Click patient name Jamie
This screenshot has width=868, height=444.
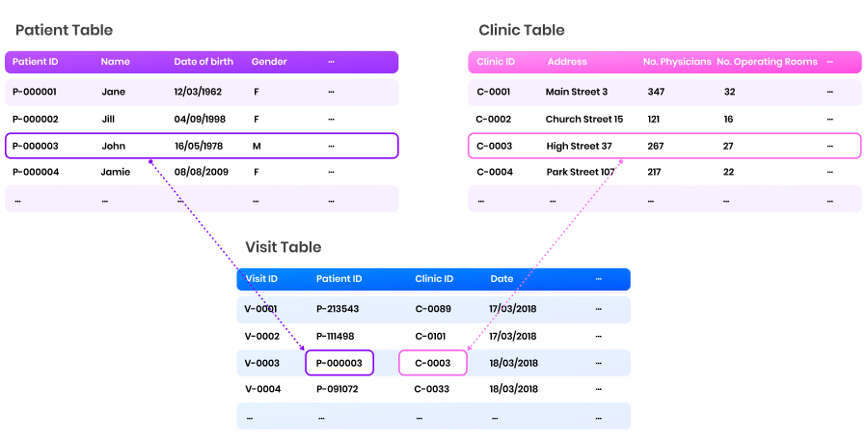tap(116, 172)
